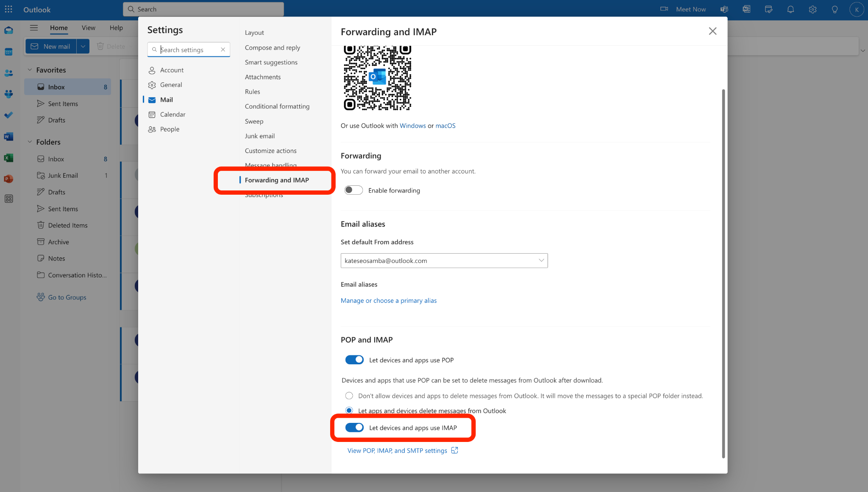Click the Meet Now camera icon
This screenshot has width=868, height=492.
coord(664,9)
